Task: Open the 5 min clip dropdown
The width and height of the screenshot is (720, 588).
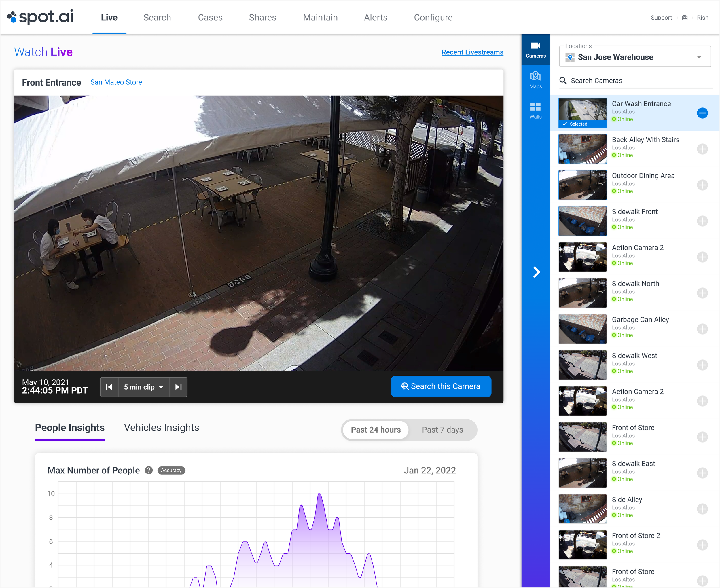Action: pyautogui.click(x=144, y=387)
